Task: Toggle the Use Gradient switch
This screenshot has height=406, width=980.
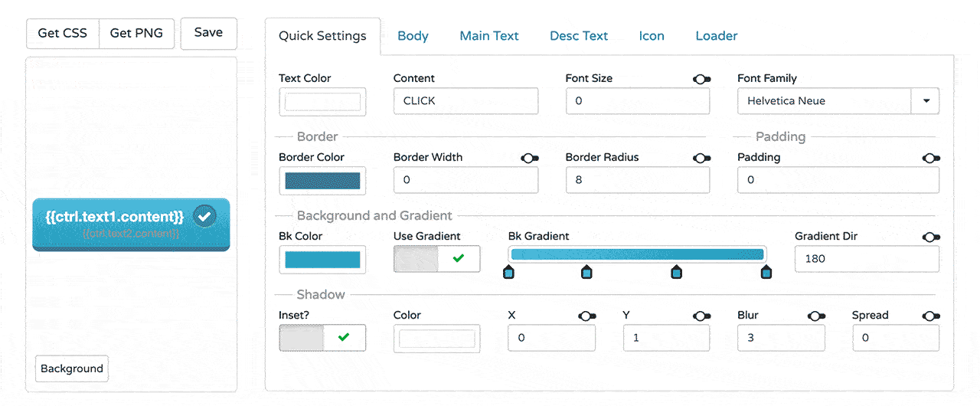Action: click(436, 259)
